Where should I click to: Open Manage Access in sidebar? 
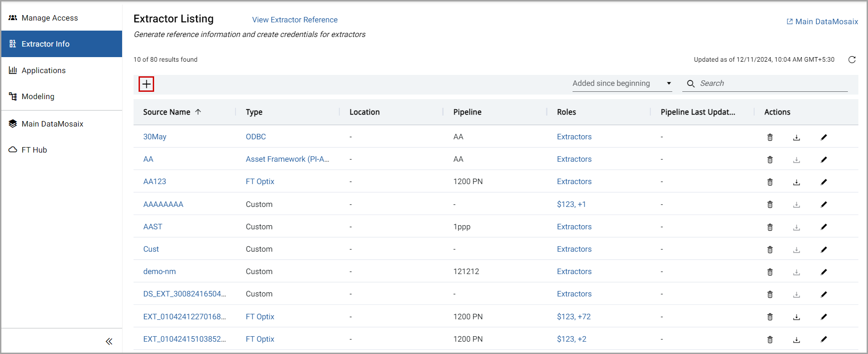tap(49, 18)
